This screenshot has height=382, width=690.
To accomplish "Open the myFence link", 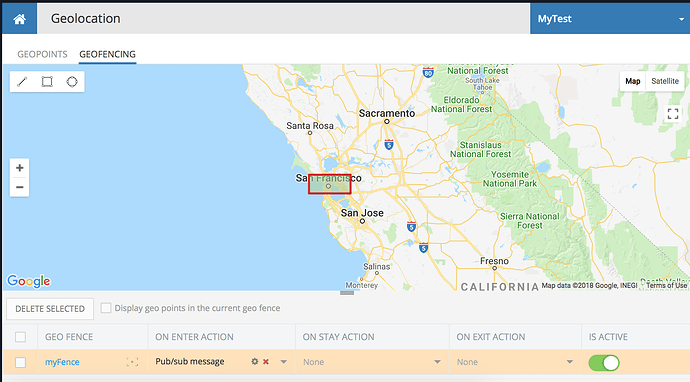I will (x=62, y=362).
